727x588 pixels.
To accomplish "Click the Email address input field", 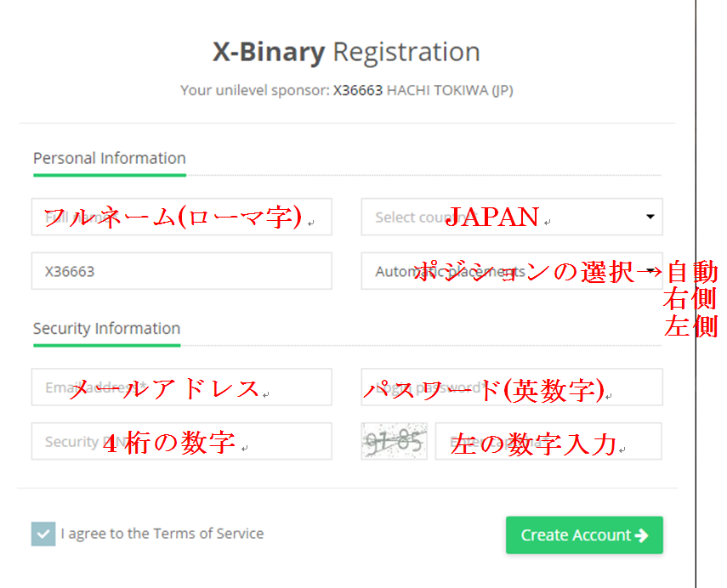I will (x=182, y=387).
